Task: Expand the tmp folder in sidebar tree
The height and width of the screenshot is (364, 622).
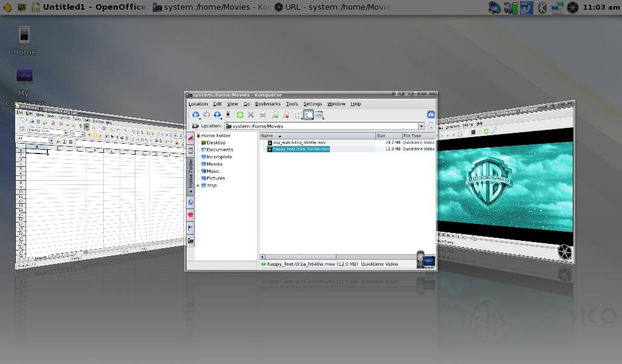Action: (198, 186)
